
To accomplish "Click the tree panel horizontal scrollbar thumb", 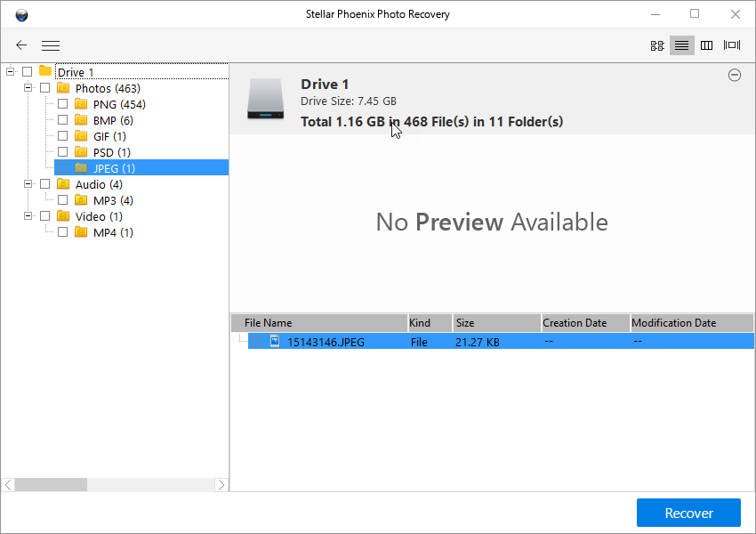I will coord(51,485).
